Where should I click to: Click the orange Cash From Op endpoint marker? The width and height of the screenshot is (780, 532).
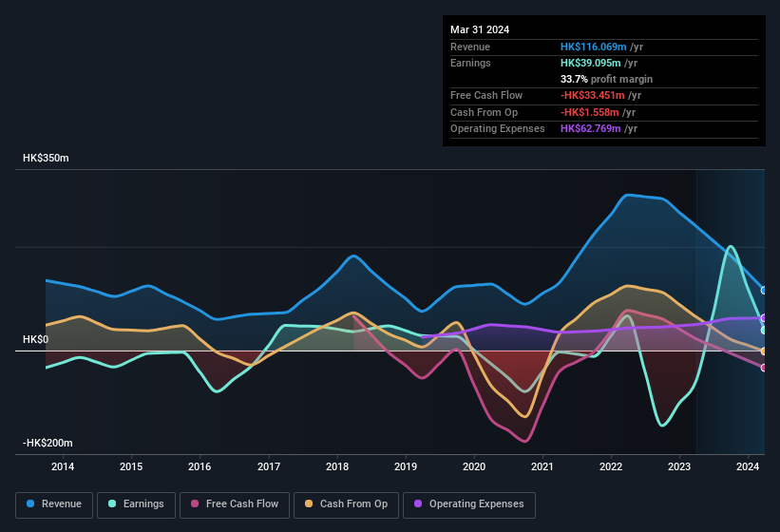(764, 351)
